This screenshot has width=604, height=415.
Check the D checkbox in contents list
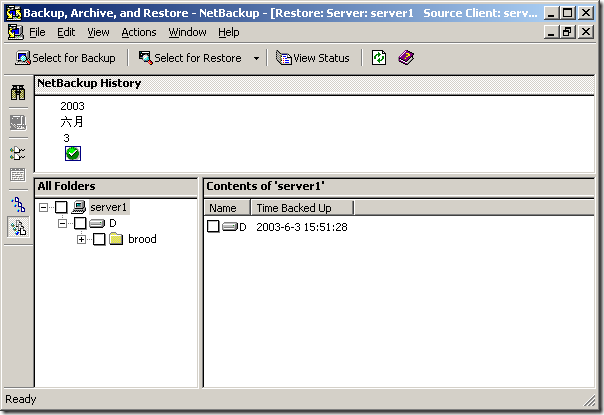[x=213, y=226]
